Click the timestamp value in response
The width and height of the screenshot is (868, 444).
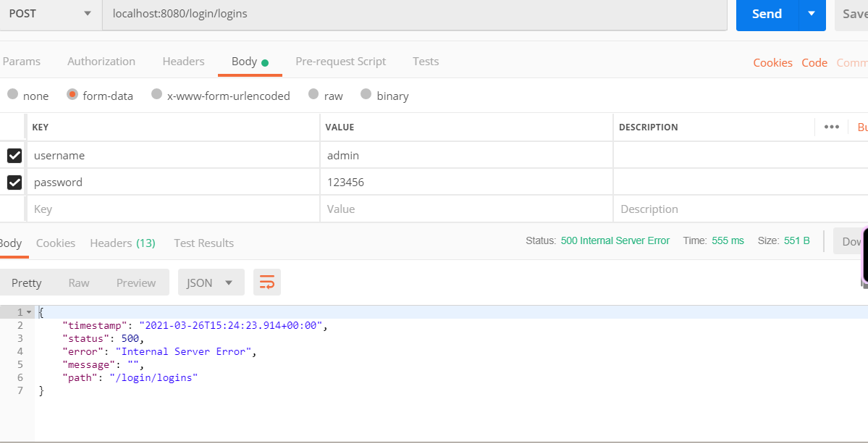231,325
